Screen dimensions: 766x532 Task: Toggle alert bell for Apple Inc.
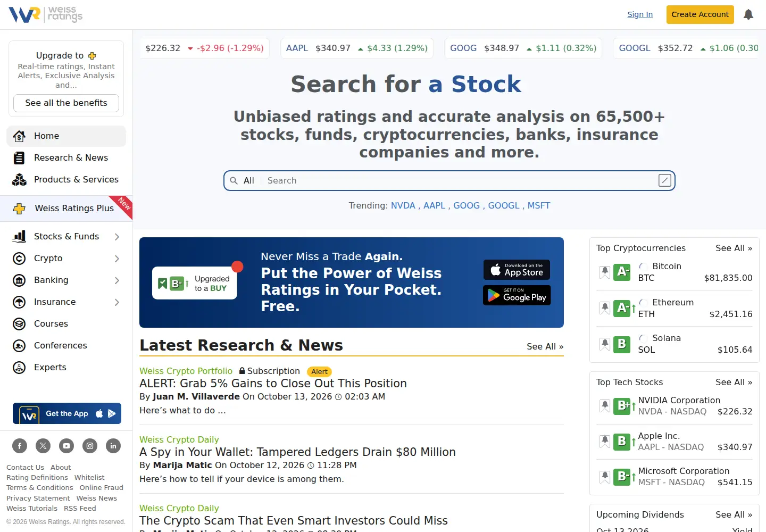605,442
